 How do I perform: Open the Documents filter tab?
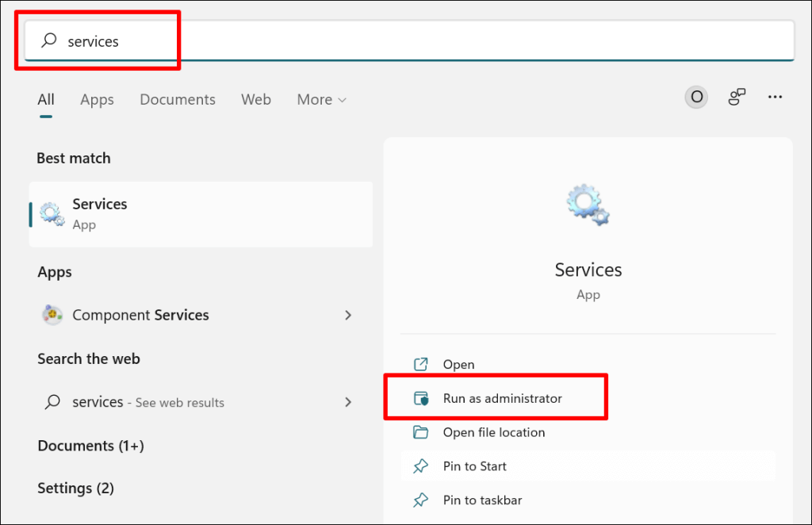pos(178,99)
